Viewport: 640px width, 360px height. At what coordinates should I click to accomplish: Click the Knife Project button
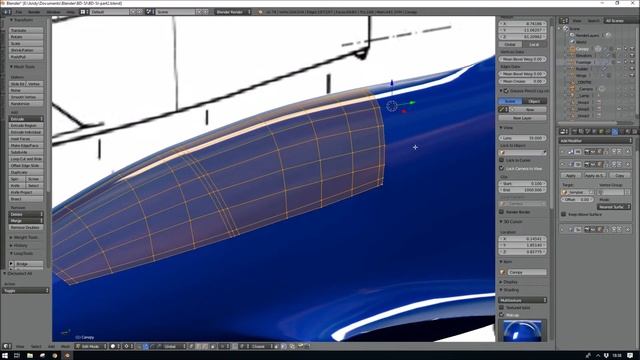coord(26,192)
